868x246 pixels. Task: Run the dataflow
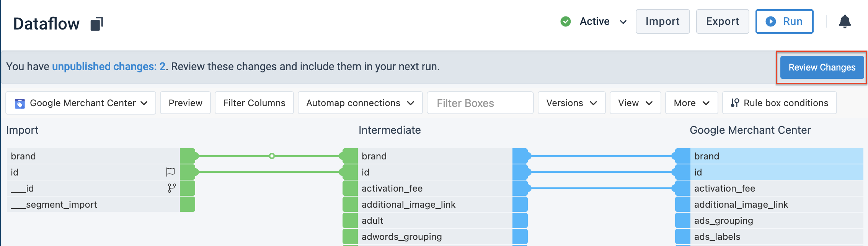tap(784, 21)
